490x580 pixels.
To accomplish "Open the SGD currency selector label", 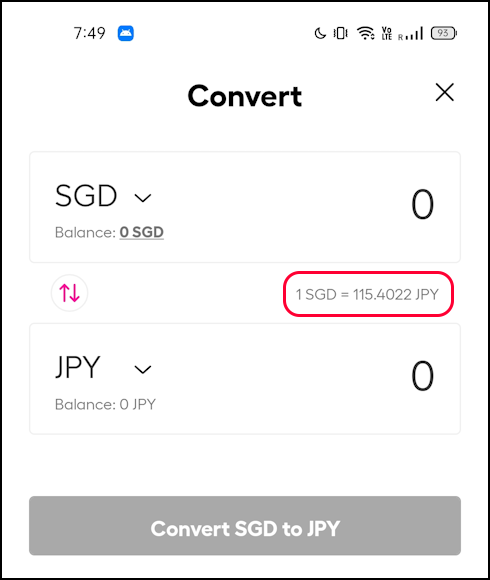I will coord(86,196).
